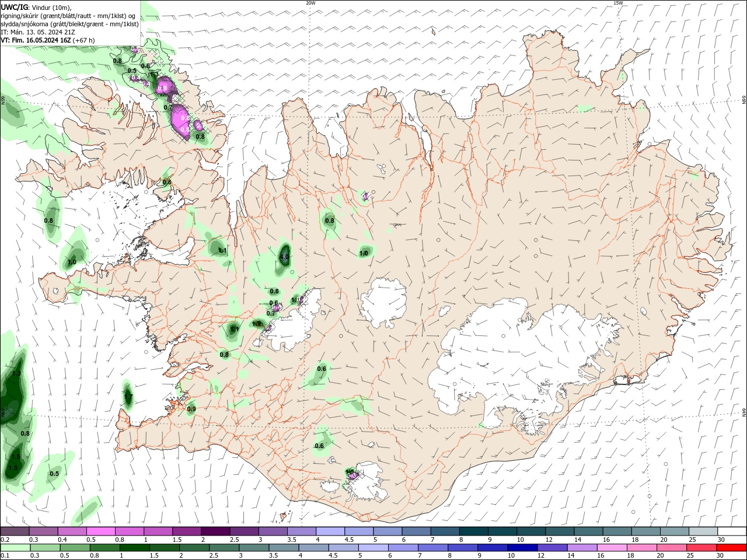Click the 64N latitude label at right edge
The width and height of the screenshot is (747, 560).
tap(743, 412)
